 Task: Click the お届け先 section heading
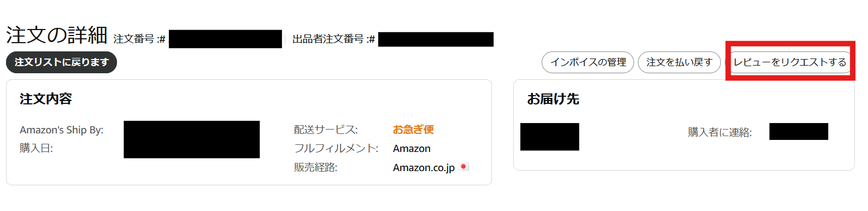tap(553, 99)
